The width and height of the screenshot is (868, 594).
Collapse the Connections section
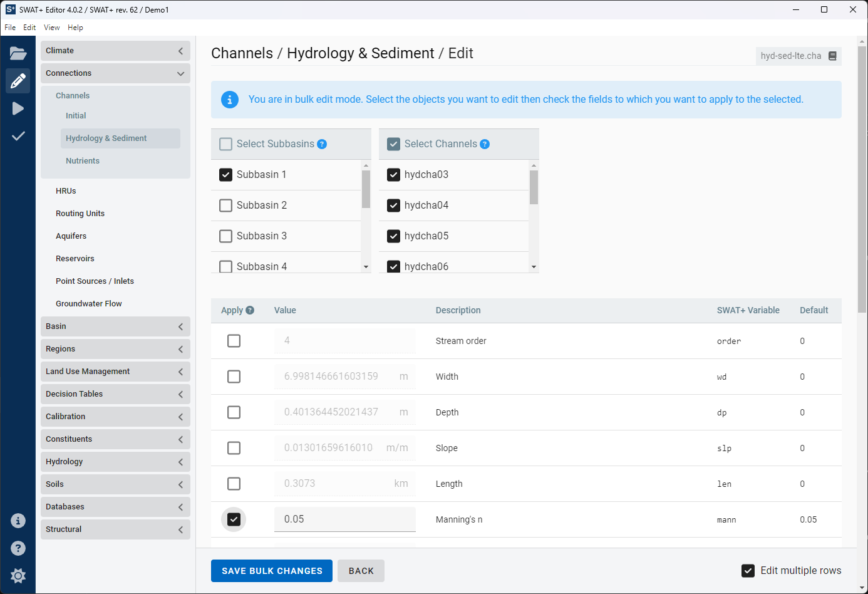tap(115, 73)
